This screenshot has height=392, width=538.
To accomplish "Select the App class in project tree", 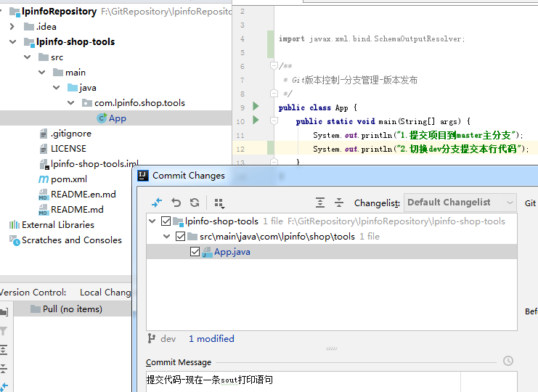I will pos(116,118).
